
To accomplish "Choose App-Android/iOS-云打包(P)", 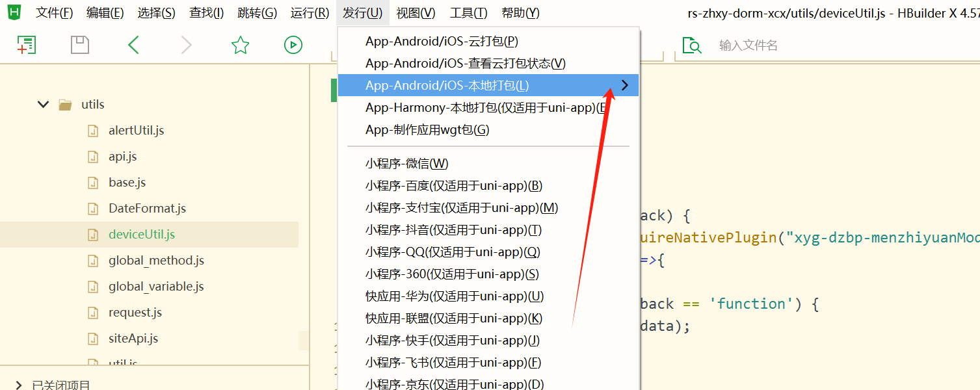I will (488, 42).
